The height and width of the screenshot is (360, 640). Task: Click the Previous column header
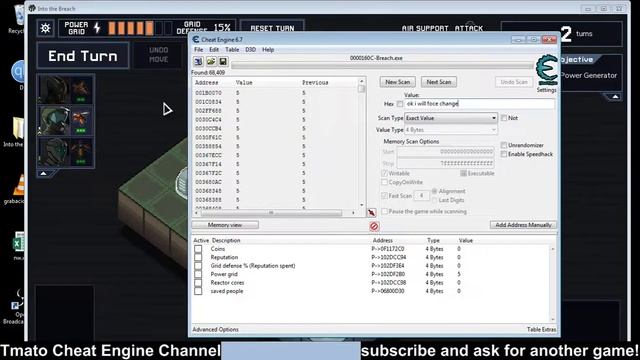click(x=315, y=82)
